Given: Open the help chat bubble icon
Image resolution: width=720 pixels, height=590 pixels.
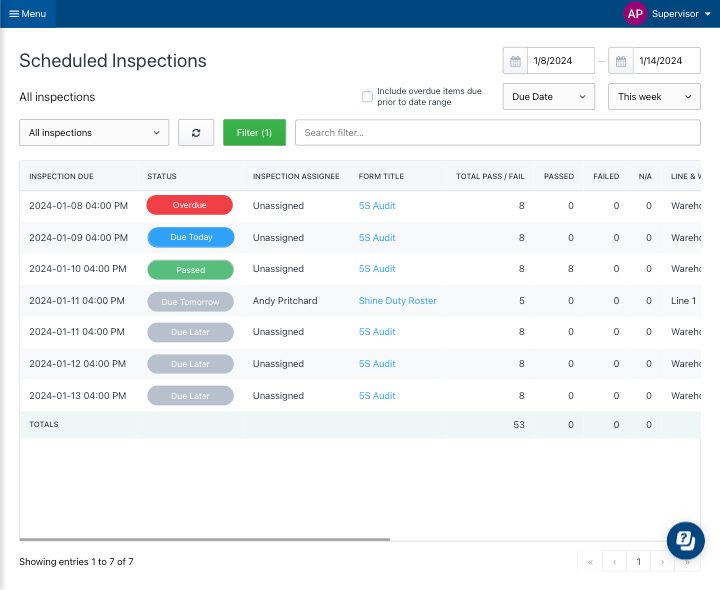Looking at the screenshot, I should click(x=686, y=540).
